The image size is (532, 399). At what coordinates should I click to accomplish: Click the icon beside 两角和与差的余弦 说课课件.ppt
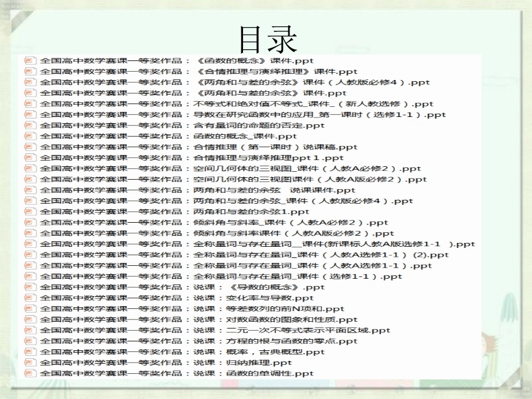[x=30, y=190]
